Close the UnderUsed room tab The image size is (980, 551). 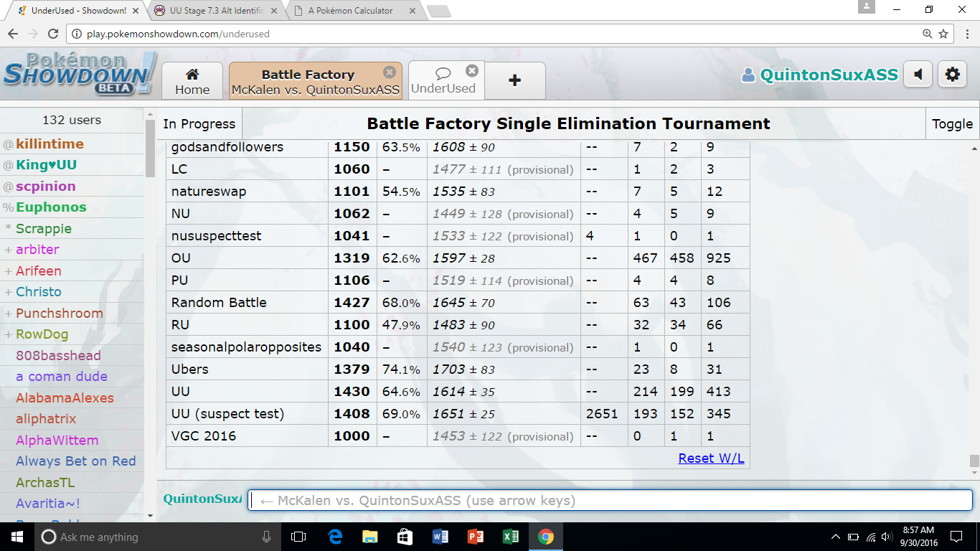(x=472, y=70)
